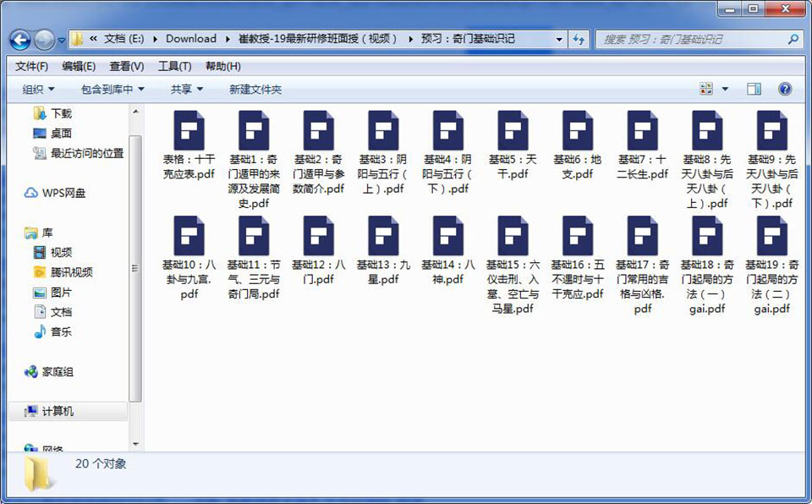
Task: Select 基础8：先天八卦与后天八卦（上）.pdf icon
Action: tap(707, 130)
